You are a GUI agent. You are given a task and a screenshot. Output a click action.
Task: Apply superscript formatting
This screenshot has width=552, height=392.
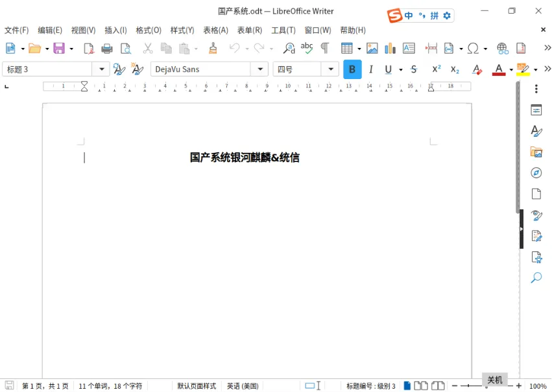click(x=436, y=69)
